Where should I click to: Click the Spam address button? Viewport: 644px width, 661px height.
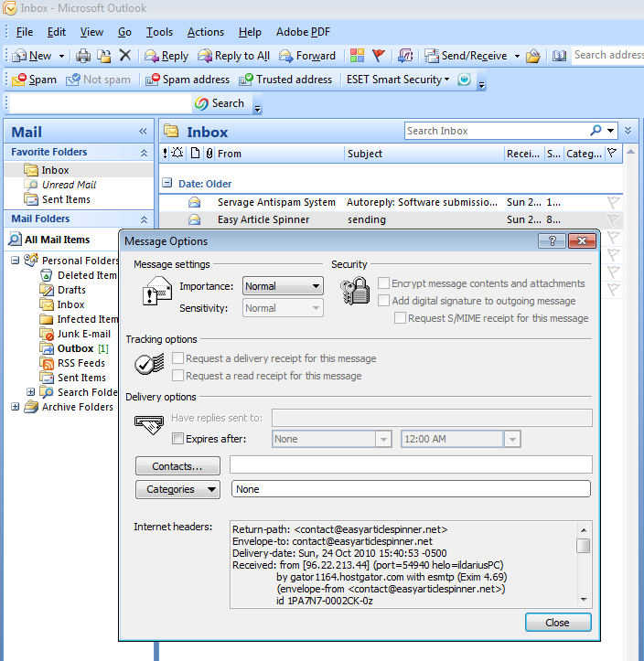[x=188, y=80]
